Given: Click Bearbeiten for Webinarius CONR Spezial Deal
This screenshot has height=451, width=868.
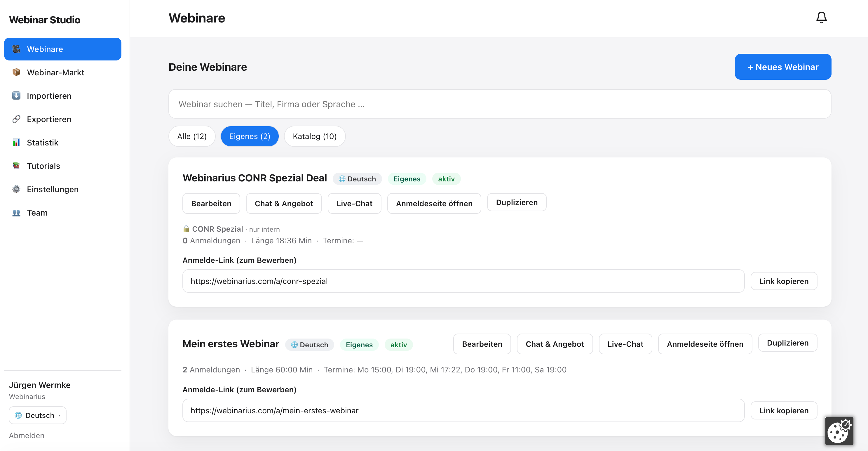Looking at the screenshot, I should pos(211,203).
